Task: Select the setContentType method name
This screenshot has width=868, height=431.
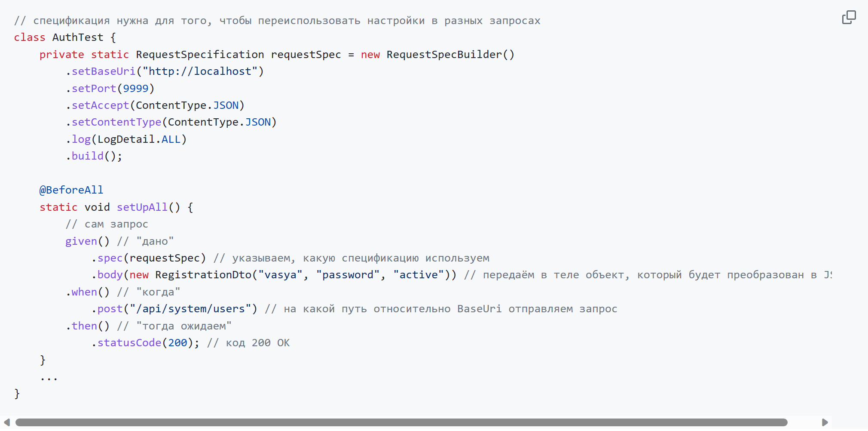Action: (x=116, y=122)
